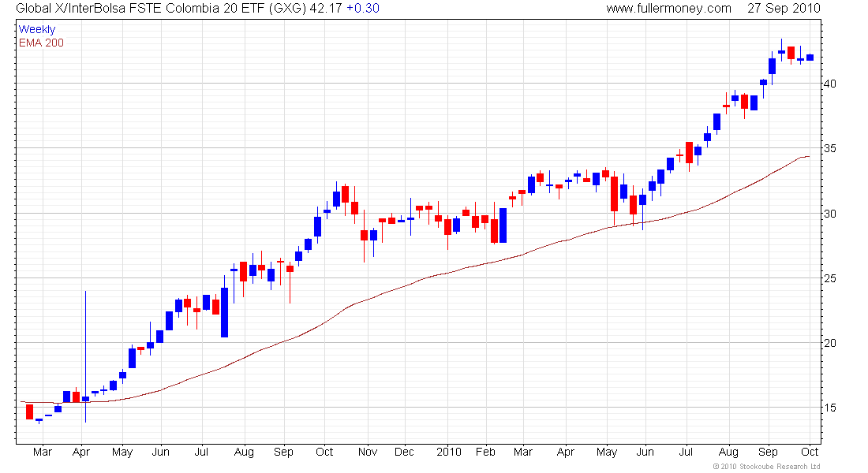Screen dimensions: 868x473
Task: Click the first Mar label on time axis
Action: coord(43,452)
